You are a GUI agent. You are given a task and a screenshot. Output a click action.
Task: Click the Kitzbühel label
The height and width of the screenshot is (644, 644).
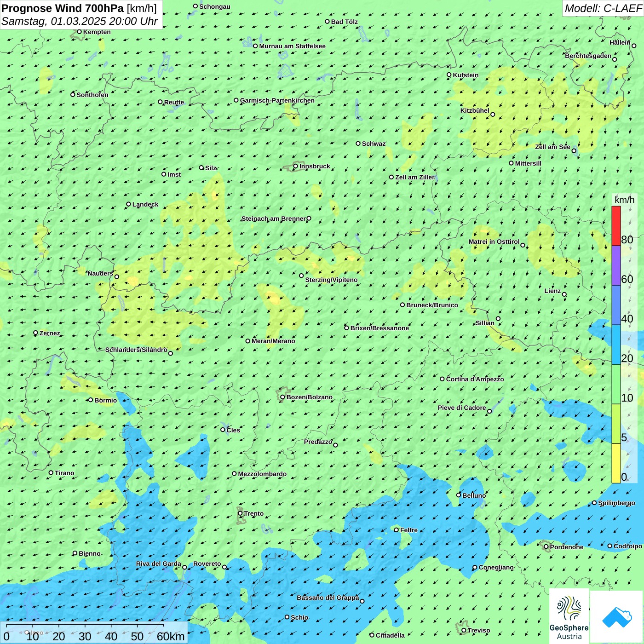click(475, 110)
